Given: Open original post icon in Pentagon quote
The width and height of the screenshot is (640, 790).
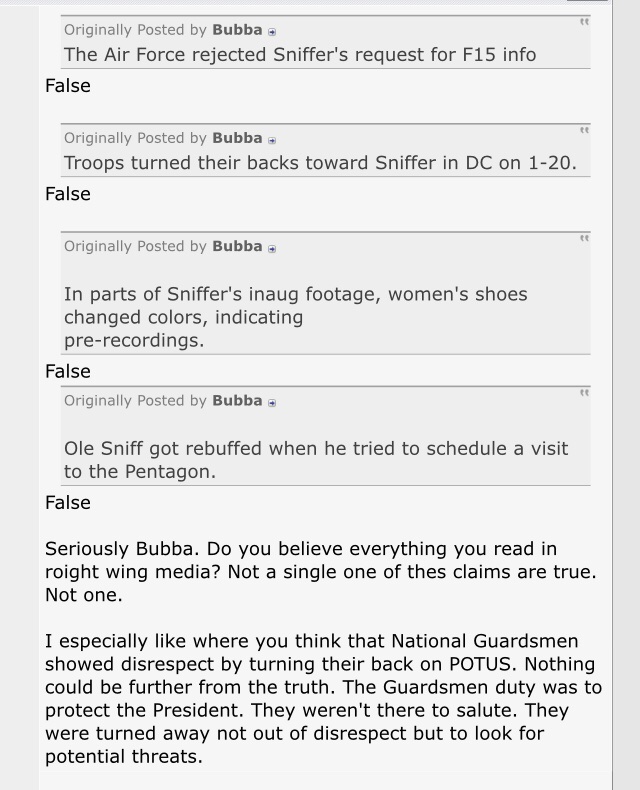Looking at the screenshot, I should click(272, 402).
